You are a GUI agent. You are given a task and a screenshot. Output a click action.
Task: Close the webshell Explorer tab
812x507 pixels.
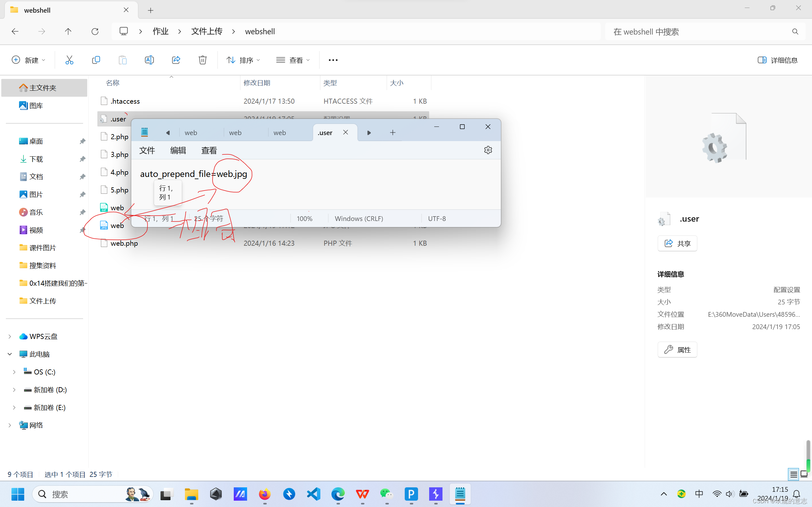(126, 10)
